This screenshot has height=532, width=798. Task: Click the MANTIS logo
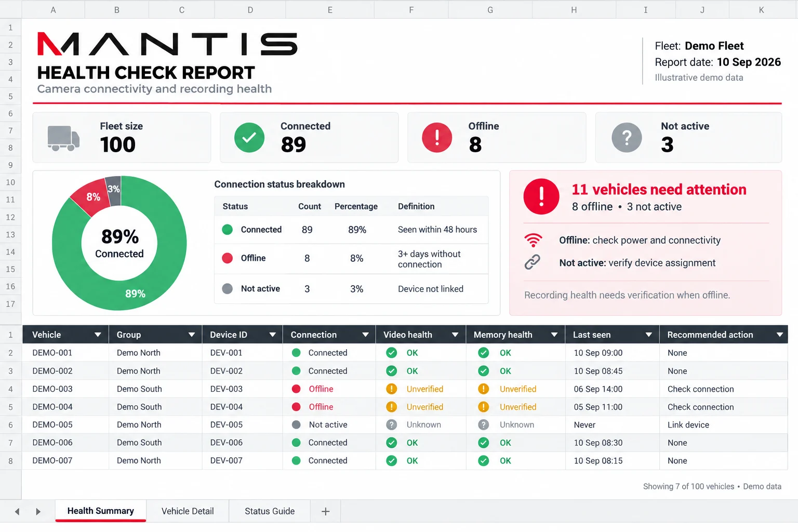(167, 44)
